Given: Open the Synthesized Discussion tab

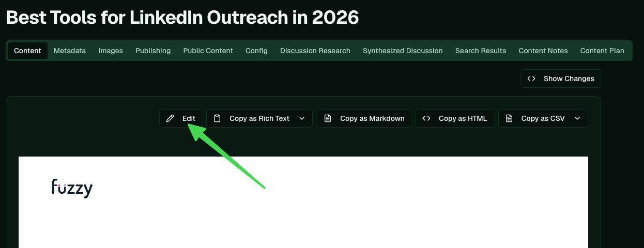Looking at the screenshot, I should point(403,51).
